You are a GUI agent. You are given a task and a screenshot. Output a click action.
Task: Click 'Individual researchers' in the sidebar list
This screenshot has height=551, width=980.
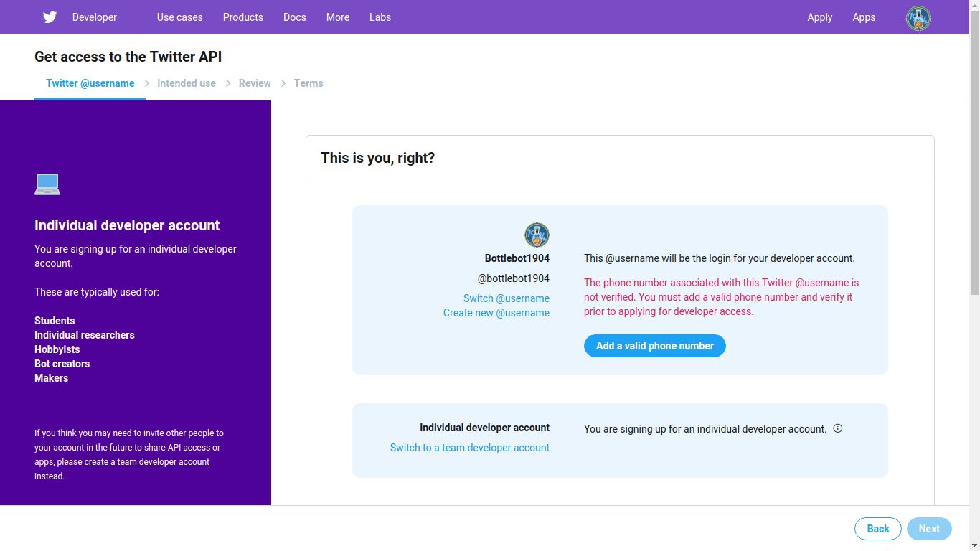click(x=85, y=335)
